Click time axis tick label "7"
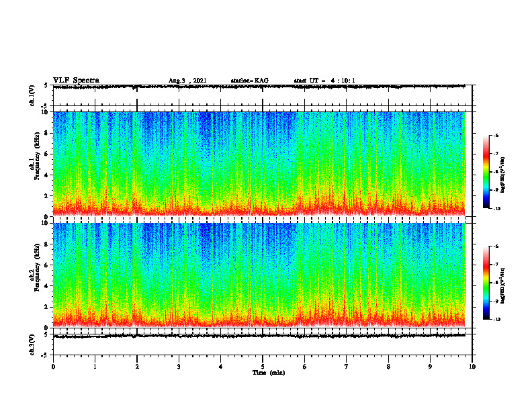 347,367
